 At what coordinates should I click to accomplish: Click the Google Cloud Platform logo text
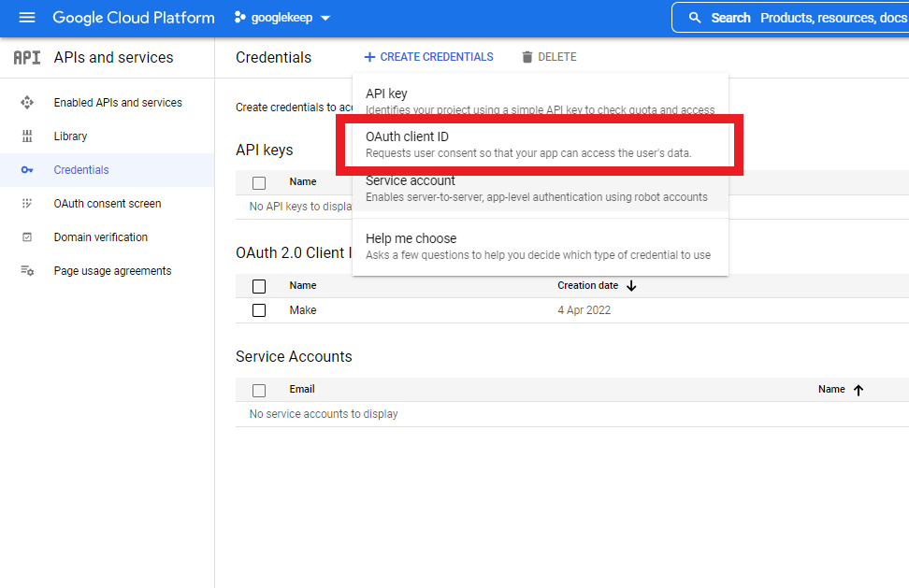(x=134, y=18)
